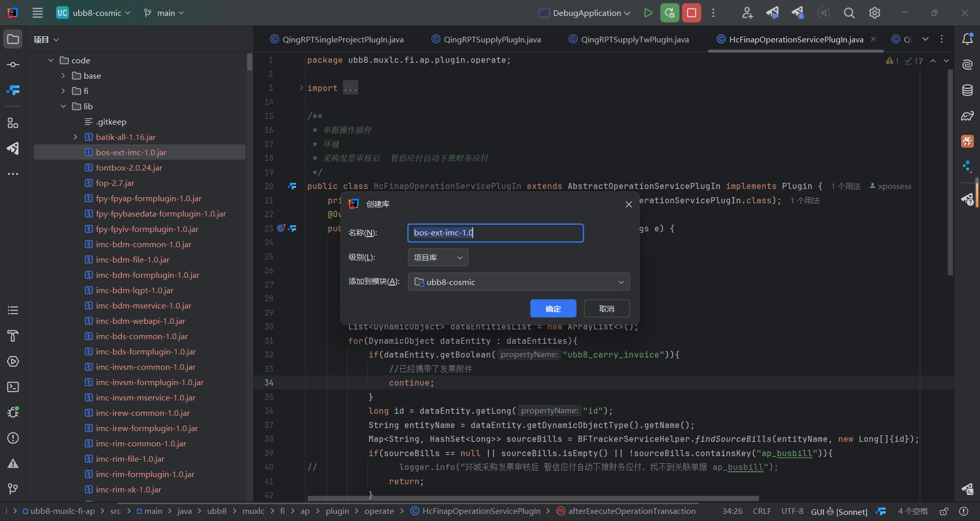Open the Terminal tool window
Viewport: 980px width, 521px height.
coord(13,387)
